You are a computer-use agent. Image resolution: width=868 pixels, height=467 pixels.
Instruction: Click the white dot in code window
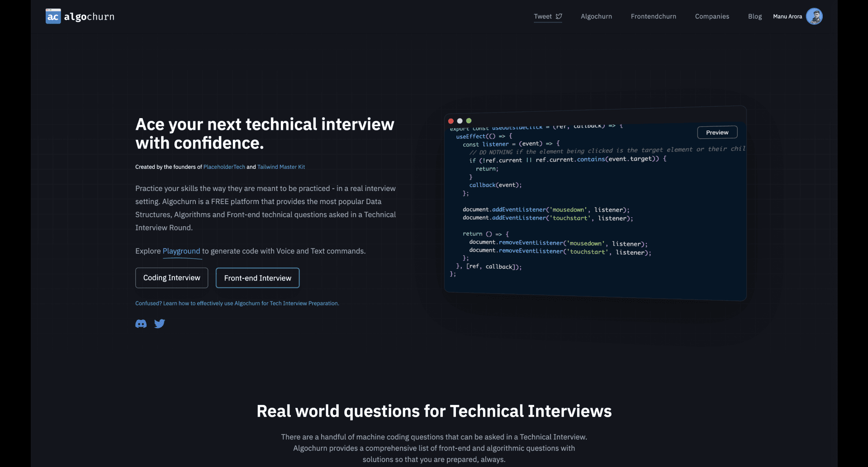tap(460, 121)
